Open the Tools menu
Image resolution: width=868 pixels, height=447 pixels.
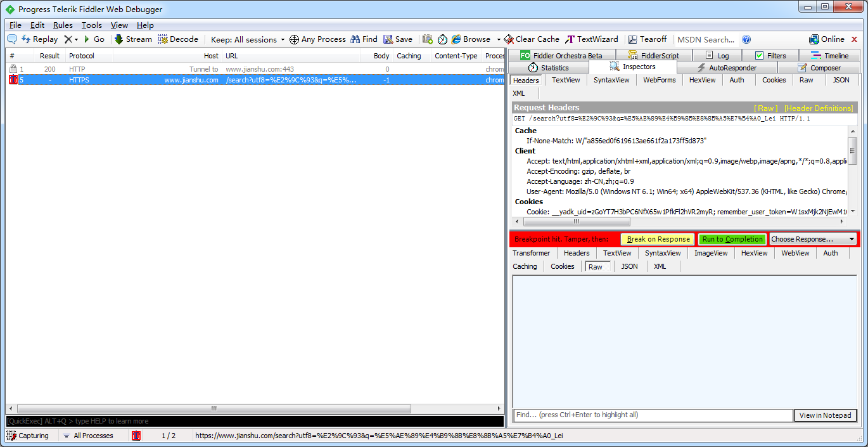92,25
